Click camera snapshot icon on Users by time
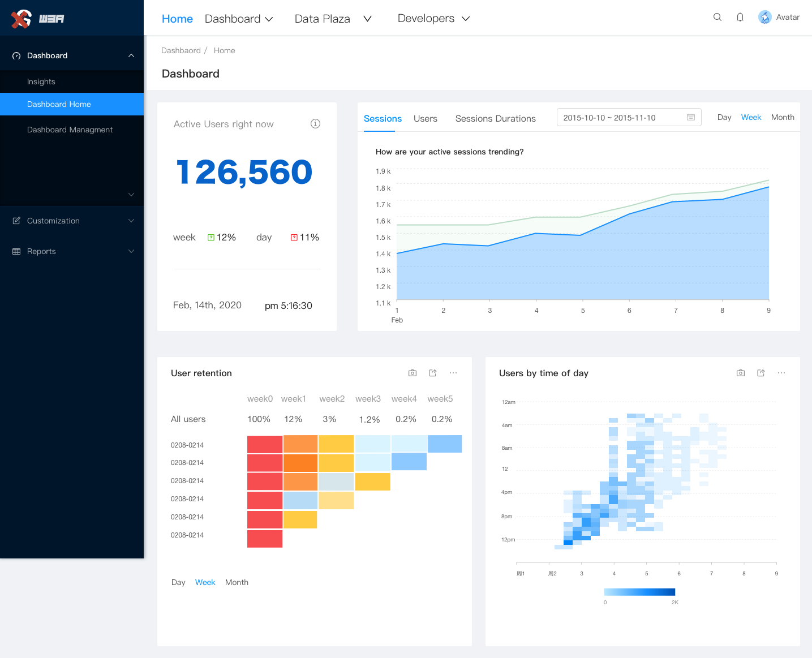The width and height of the screenshot is (812, 658). [741, 373]
